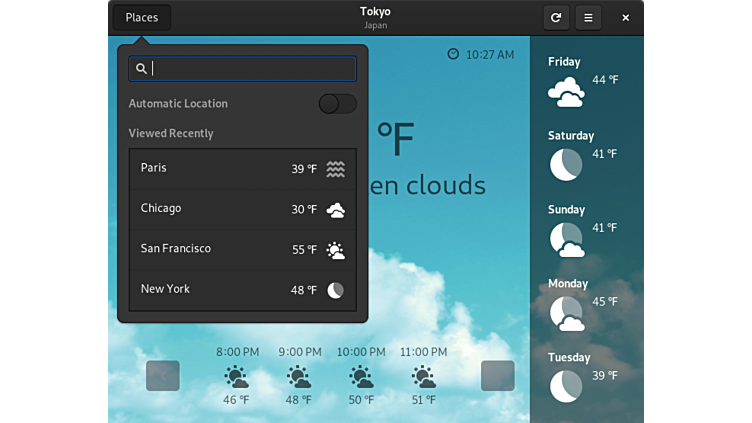
Task: Open the hamburger main menu
Action: pyautogui.click(x=588, y=17)
